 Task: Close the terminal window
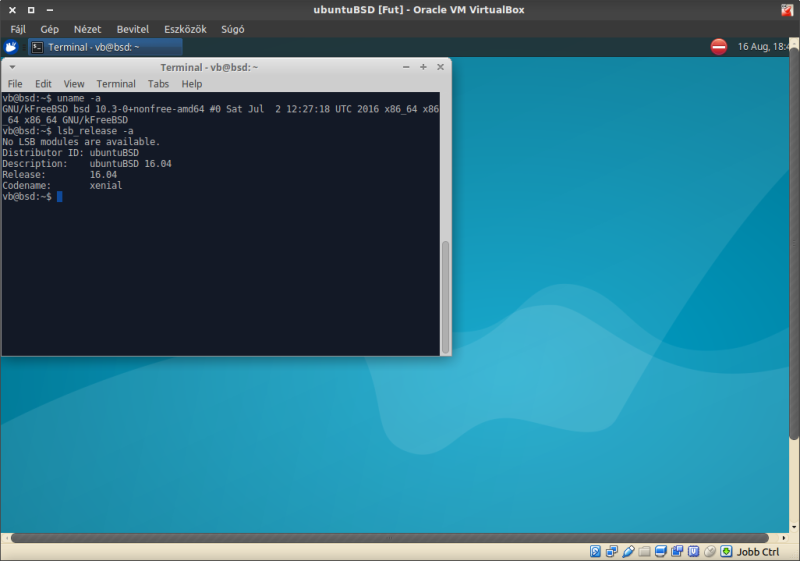point(440,67)
